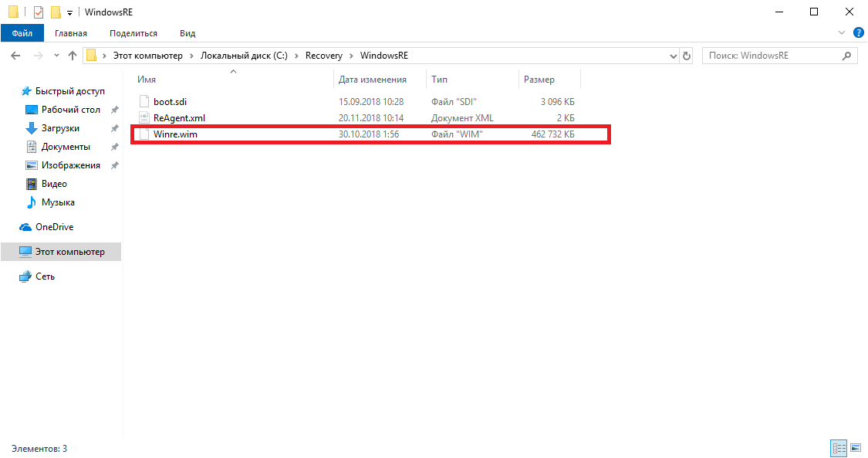The image size is (868, 458).
Task: Switch to large icons view layout
Action: point(856,447)
